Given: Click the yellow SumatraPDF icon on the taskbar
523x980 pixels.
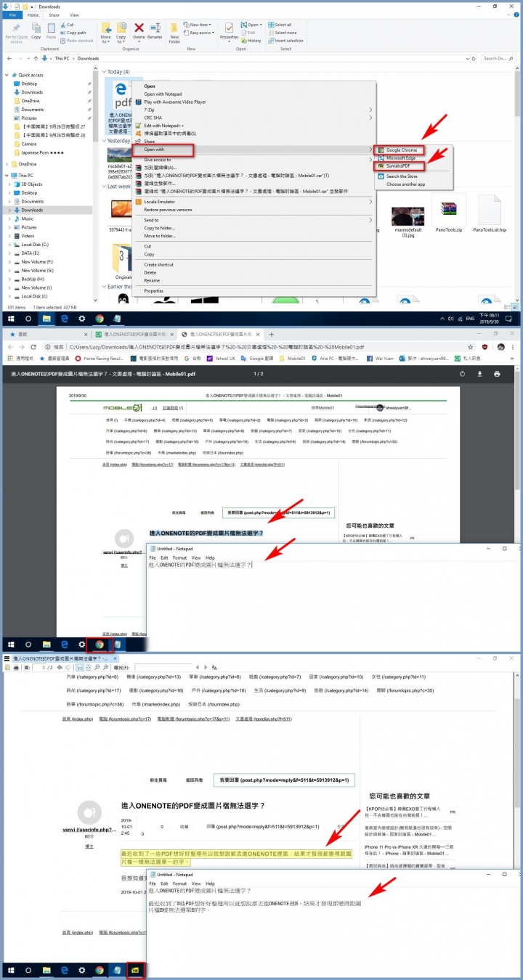Looking at the screenshot, I should pos(134,969).
